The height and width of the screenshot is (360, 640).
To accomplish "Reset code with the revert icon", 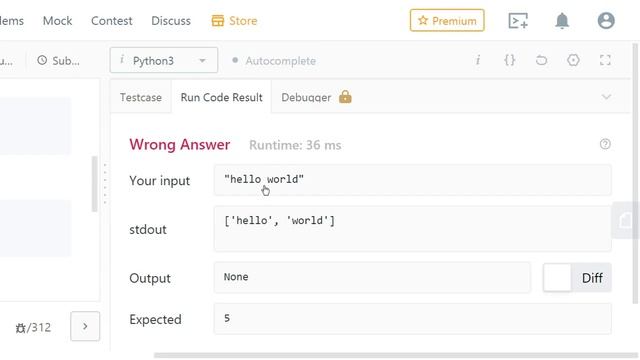I will (x=541, y=60).
